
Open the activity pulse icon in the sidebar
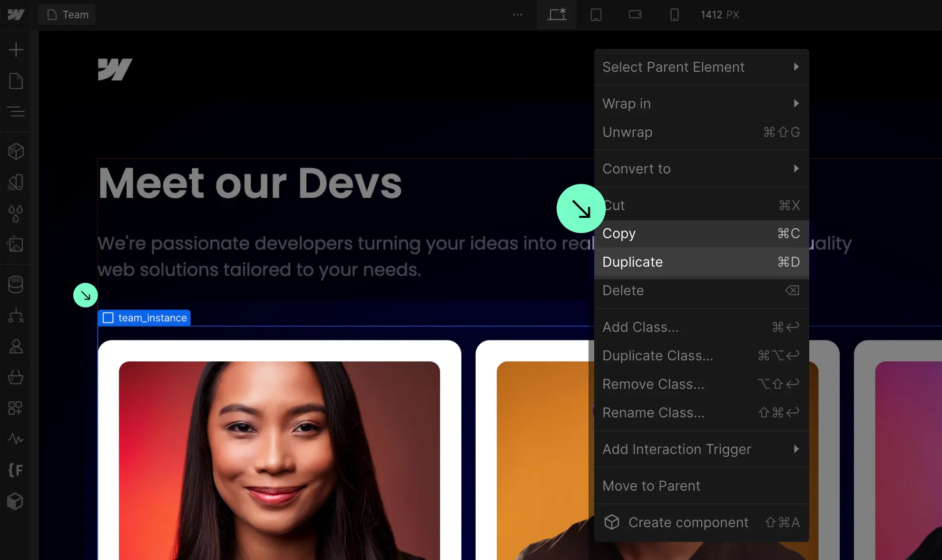pyautogui.click(x=16, y=439)
